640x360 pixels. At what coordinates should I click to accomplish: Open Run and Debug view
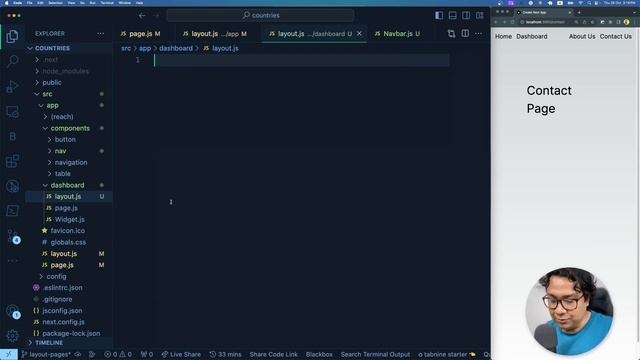point(12,87)
